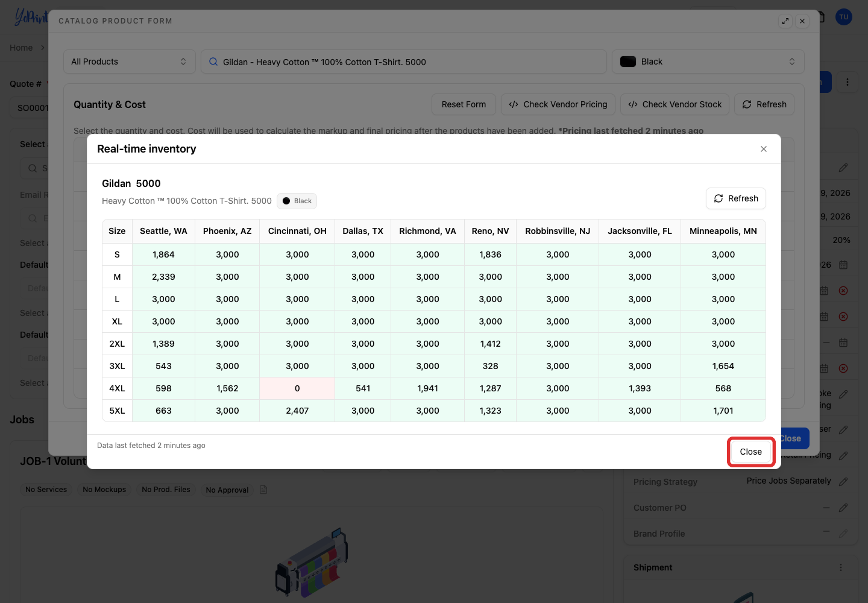Check Vendor Pricing for this product

pos(558,104)
